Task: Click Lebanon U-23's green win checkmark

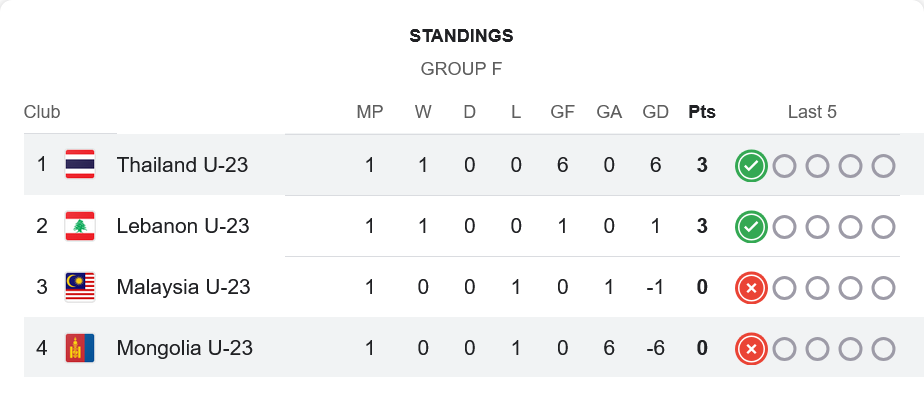Action: click(751, 227)
